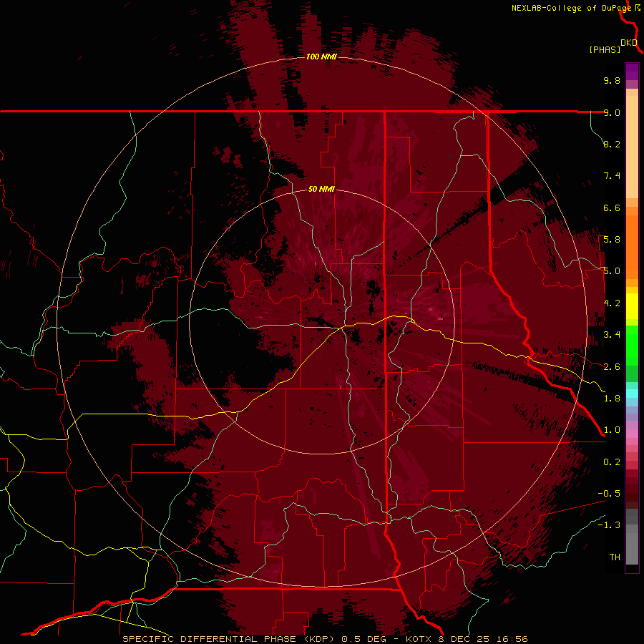Select the 2.6 scale label
The width and height of the screenshot is (644, 644).
[x=612, y=367]
